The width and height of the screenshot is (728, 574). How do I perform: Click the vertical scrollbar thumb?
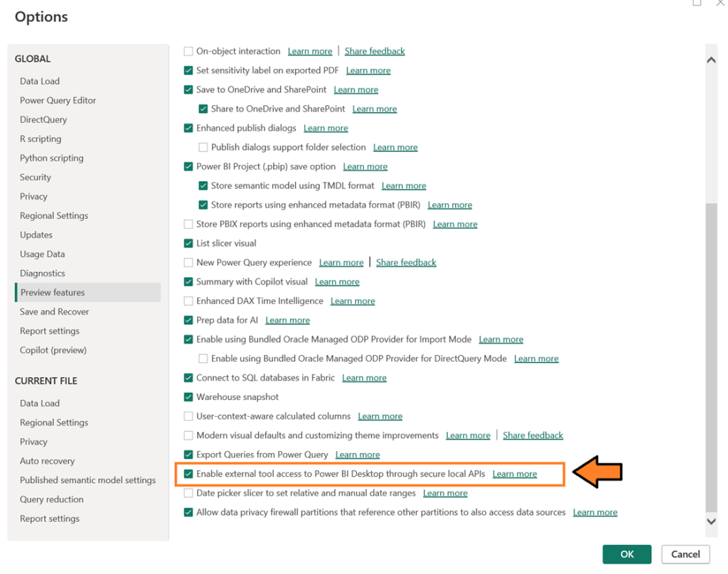click(711, 357)
